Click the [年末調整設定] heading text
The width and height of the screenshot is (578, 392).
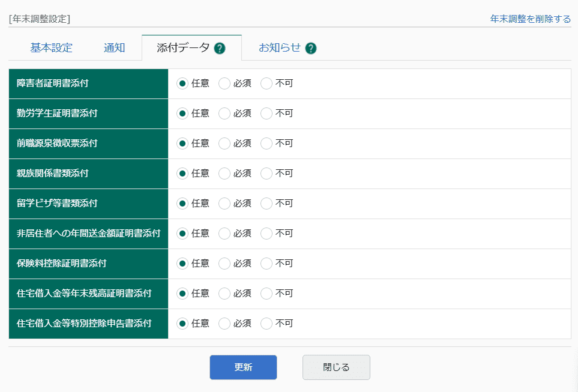40,19
